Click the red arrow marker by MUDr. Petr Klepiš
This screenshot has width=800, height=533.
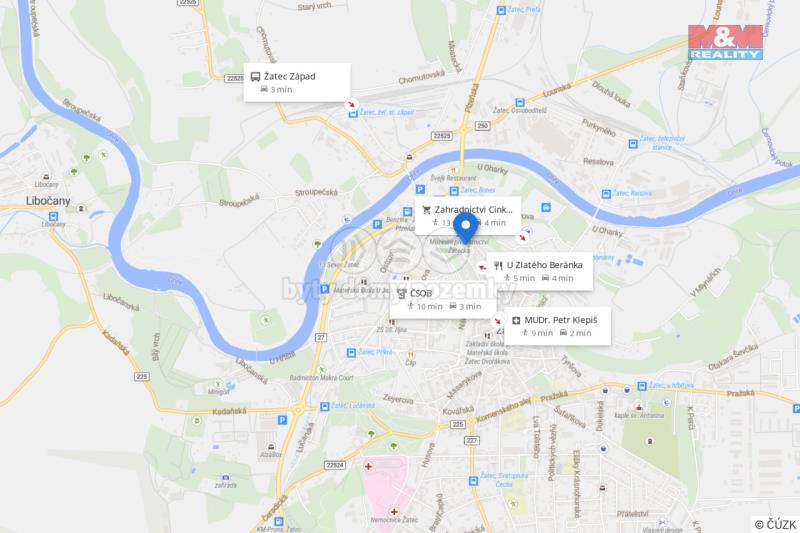coord(497,321)
